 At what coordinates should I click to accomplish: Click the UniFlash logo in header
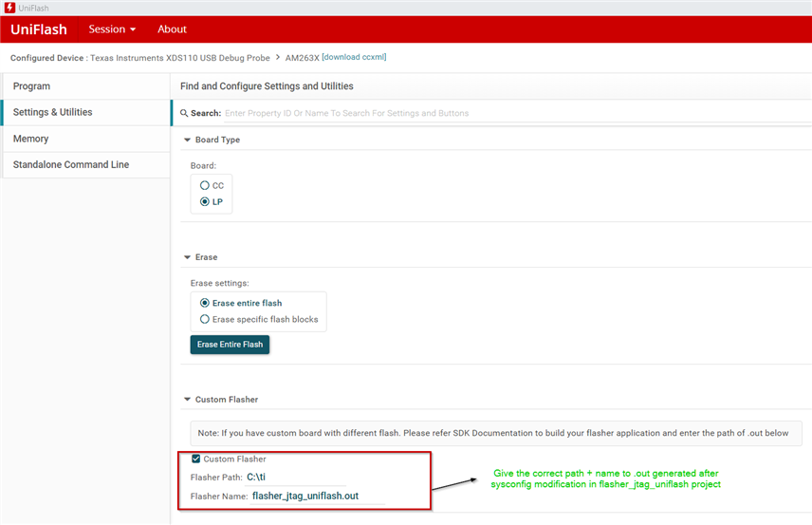point(39,29)
